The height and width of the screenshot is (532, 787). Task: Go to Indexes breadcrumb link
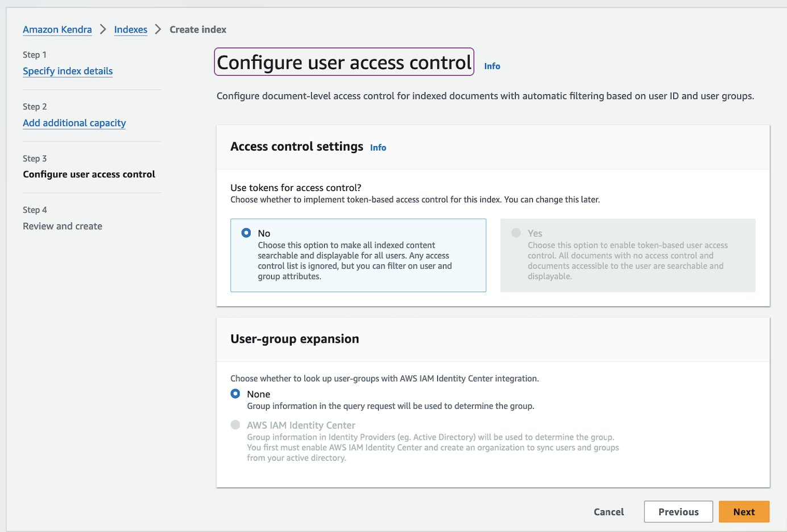point(131,30)
